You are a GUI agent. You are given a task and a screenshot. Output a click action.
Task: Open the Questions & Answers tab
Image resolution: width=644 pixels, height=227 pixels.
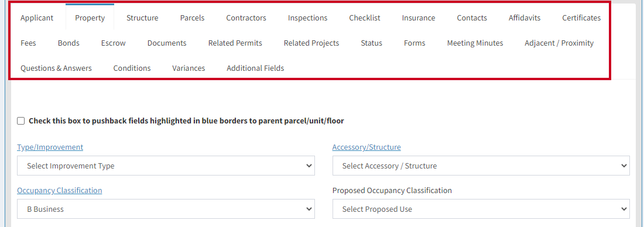pos(56,68)
